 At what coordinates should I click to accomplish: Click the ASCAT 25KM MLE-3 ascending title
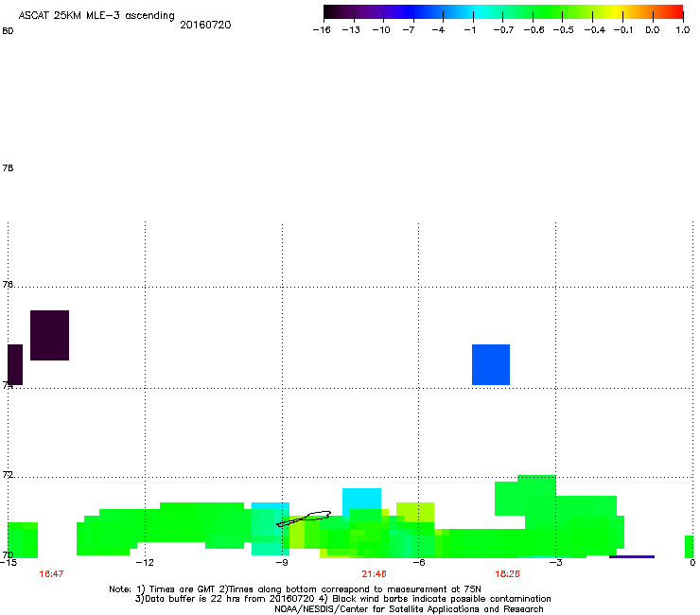coord(96,16)
